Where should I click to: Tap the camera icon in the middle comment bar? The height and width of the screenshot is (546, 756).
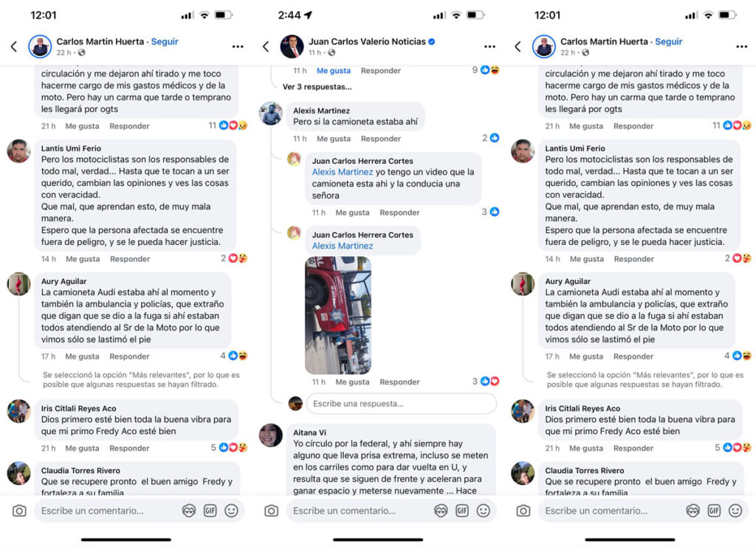click(272, 511)
